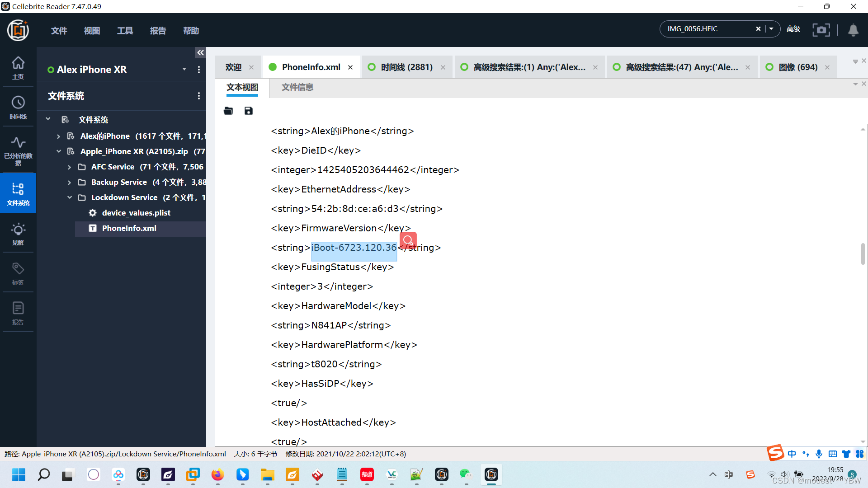Click the save file icon in text view
868x488 pixels.
pos(249,111)
